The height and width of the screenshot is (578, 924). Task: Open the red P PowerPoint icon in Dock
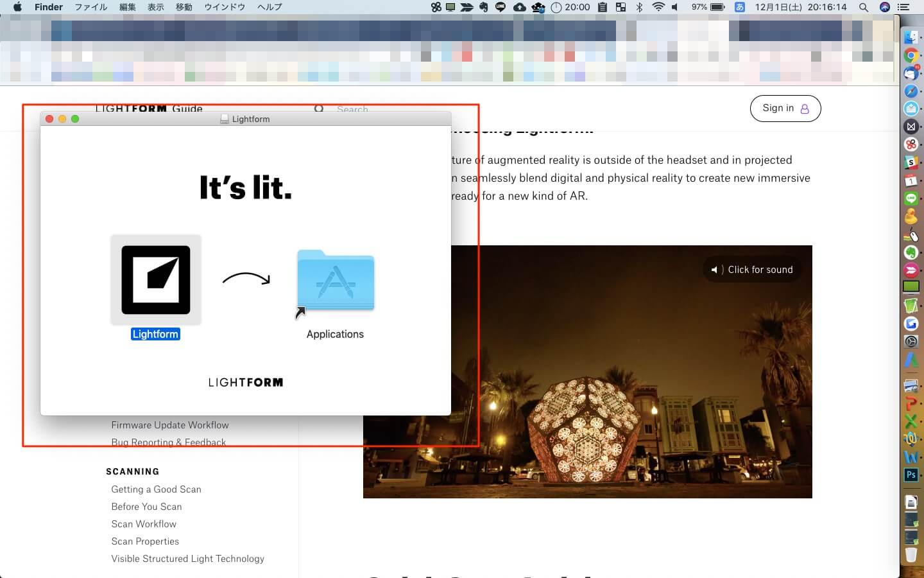(911, 403)
